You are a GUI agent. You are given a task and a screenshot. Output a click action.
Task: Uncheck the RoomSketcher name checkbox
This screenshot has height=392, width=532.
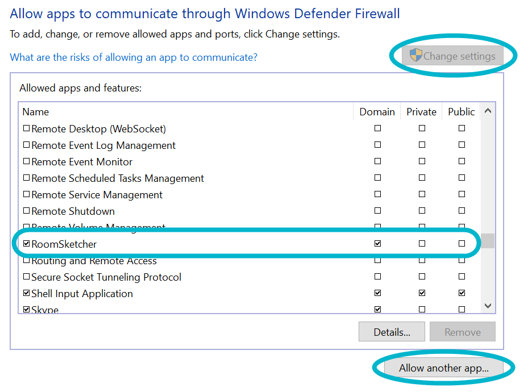(x=26, y=244)
